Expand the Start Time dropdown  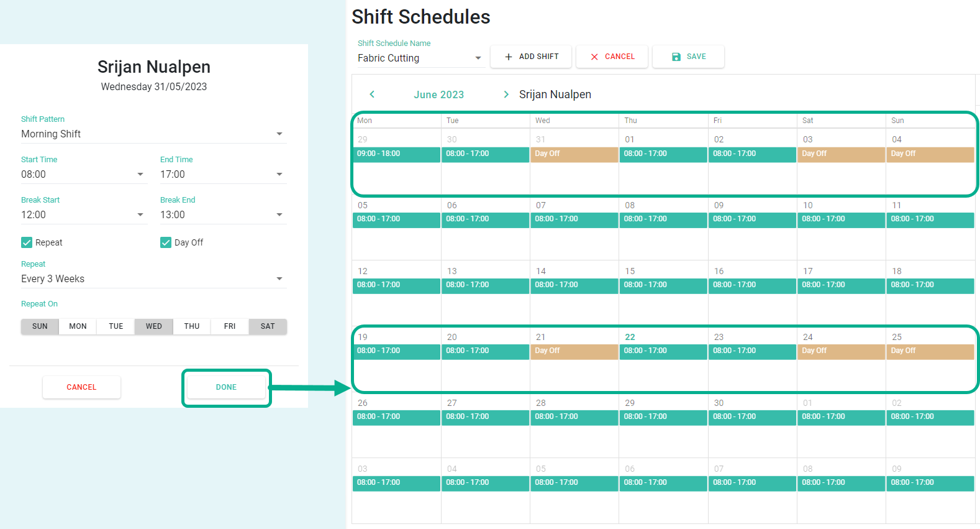pos(84,174)
